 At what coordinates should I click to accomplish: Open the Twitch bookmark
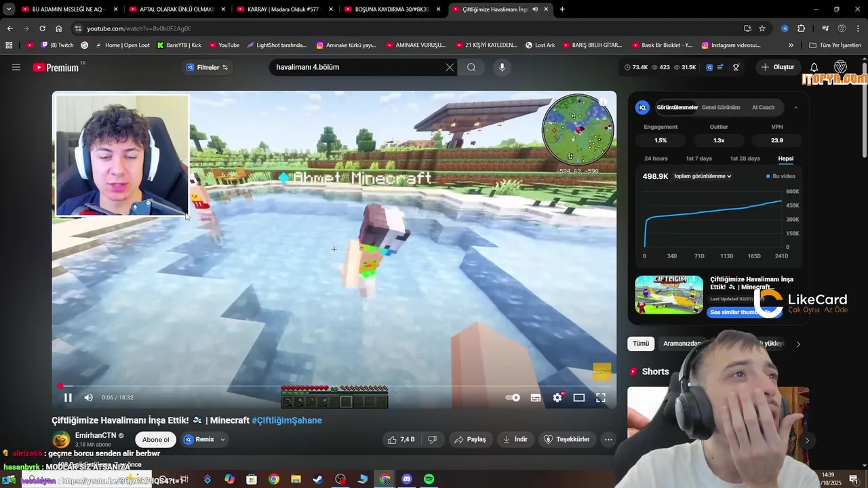pos(57,45)
